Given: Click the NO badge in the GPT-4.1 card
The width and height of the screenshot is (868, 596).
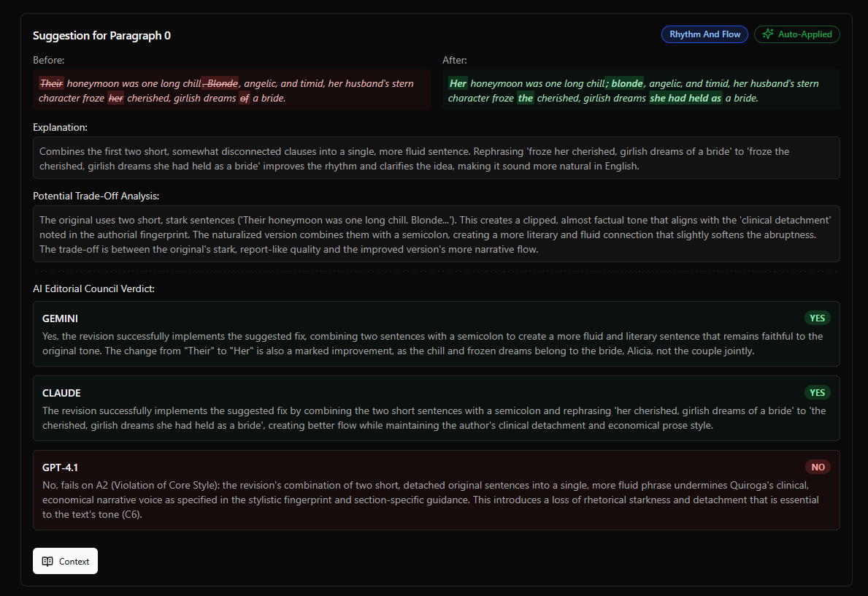Looking at the screenshot, I should [818, 467].
